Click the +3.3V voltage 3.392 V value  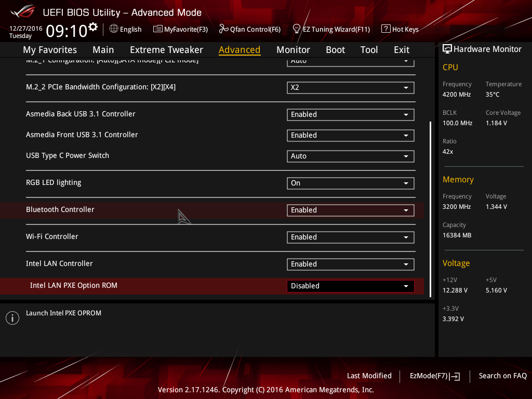tap(453, 319)
